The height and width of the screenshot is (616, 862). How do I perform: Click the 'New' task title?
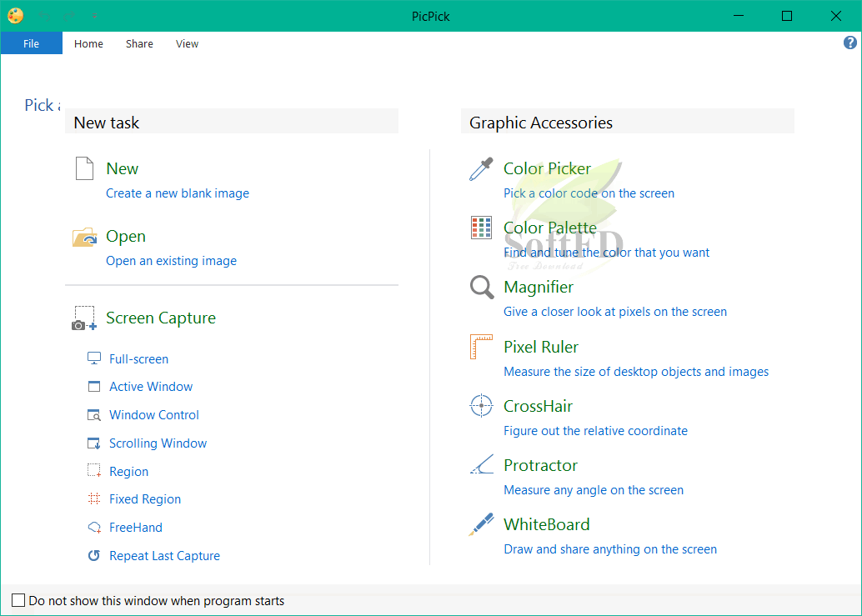pyautogui.click(x=122, y=168)
